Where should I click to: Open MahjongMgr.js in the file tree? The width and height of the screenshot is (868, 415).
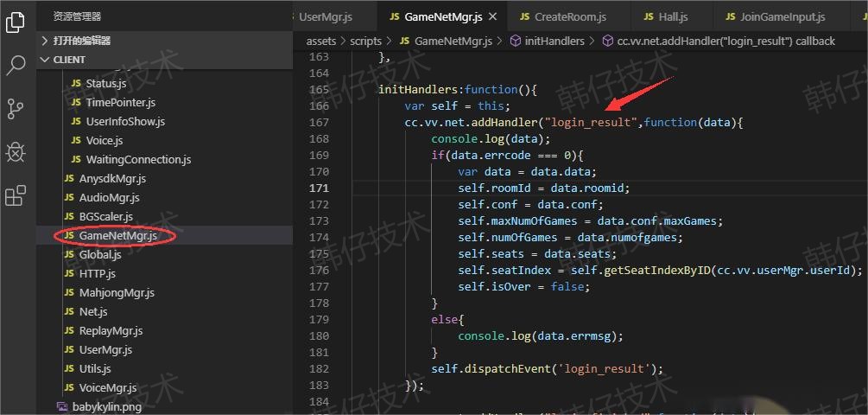coord(164,292)
